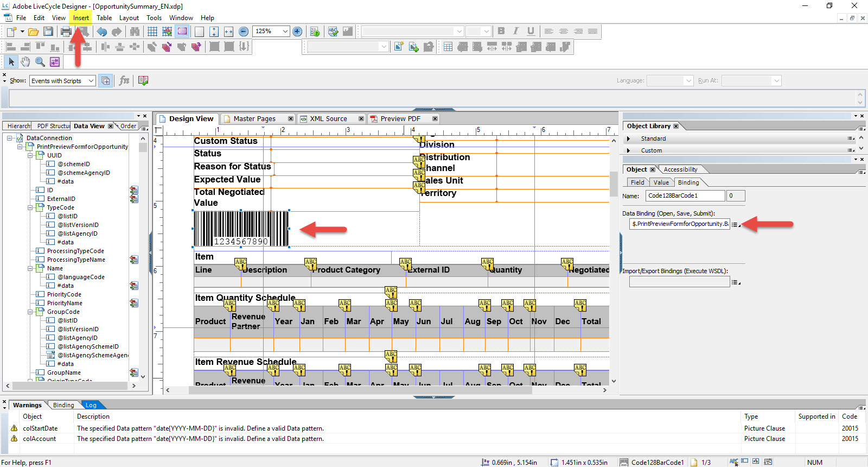Expand the Custom object library category

[x=629, y=150]
